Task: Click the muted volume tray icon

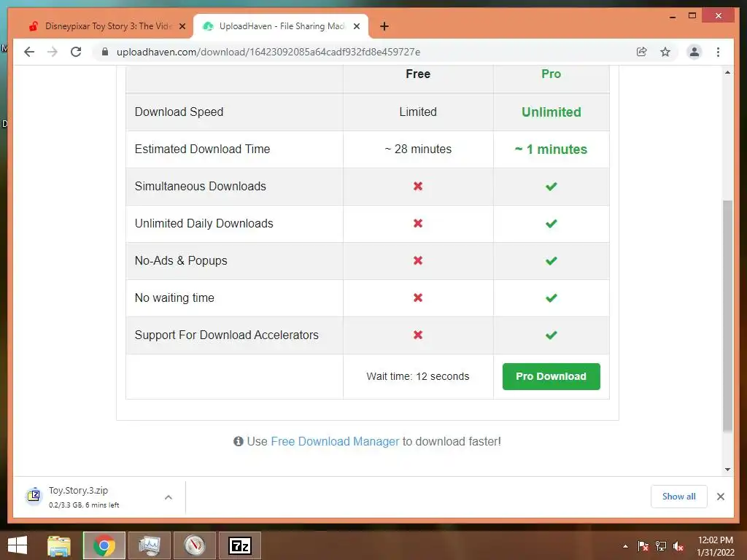Action: point(678,546)
